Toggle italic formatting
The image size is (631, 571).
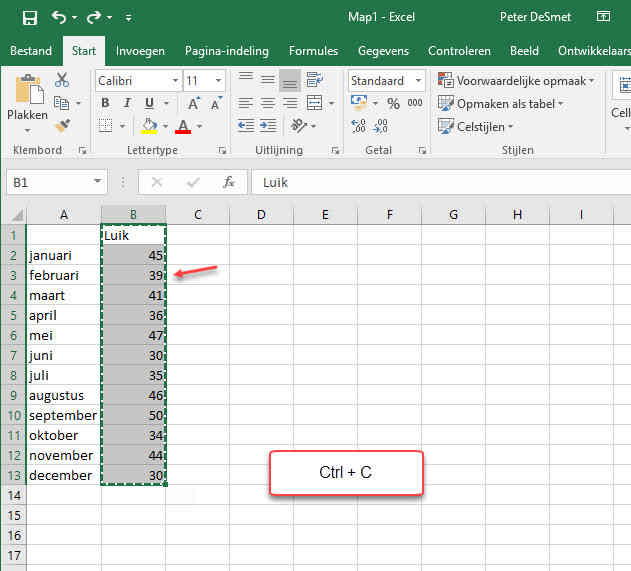coord(128,103)
